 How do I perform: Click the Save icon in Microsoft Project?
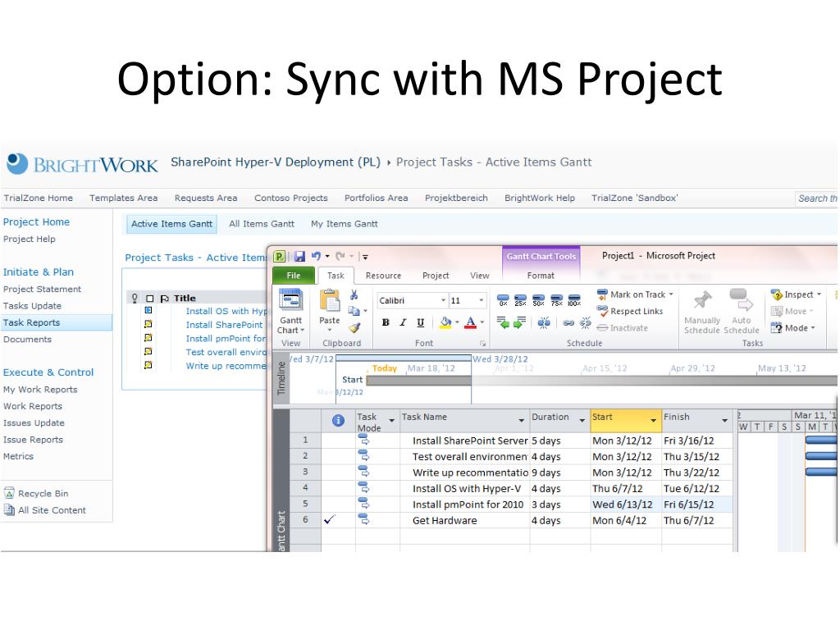pos(299,257)
